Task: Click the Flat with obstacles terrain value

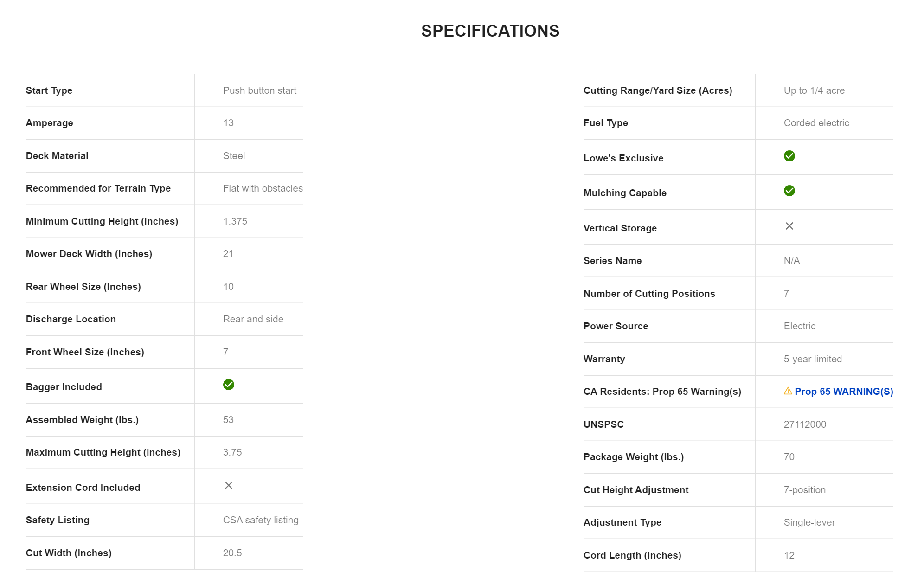Action: (x=263, y=188)
